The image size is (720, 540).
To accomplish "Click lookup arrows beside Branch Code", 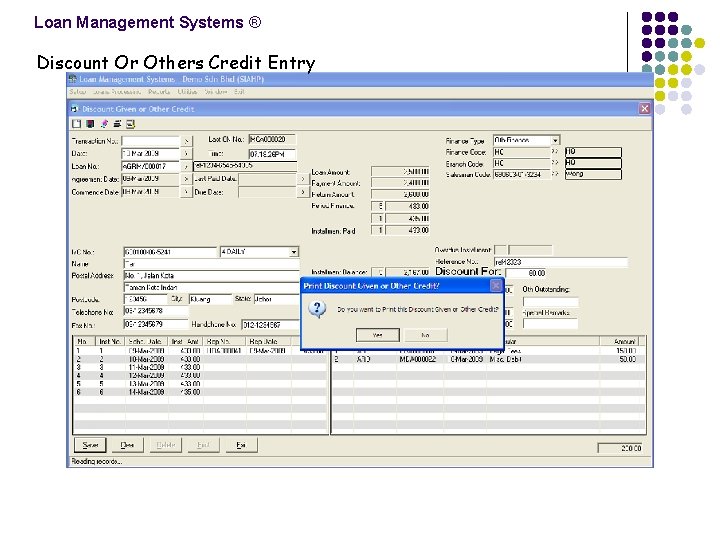I will point(555,163).
